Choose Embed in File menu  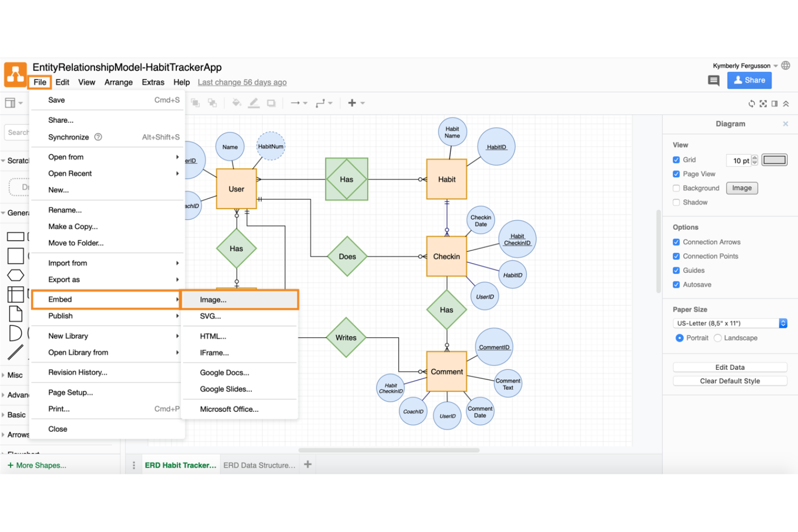[x=106, y=300]
